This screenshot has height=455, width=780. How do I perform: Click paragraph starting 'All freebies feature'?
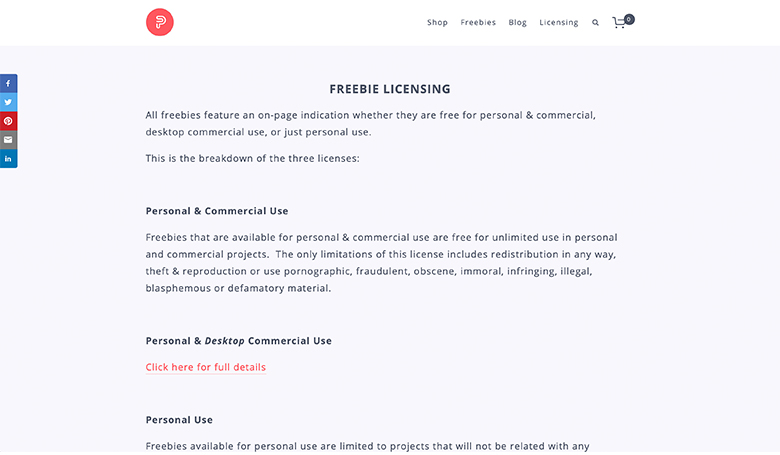click(371, 123)
